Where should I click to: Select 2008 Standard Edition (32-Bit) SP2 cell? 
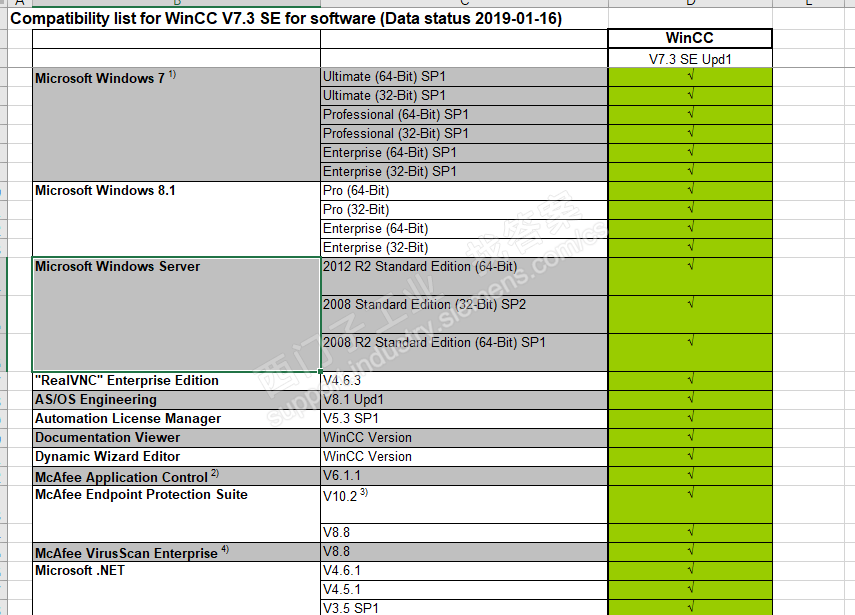464,315
